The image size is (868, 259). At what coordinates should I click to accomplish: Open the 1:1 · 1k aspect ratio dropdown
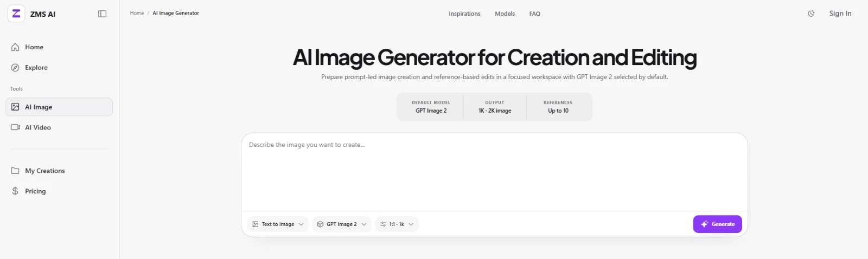point(397,224)
